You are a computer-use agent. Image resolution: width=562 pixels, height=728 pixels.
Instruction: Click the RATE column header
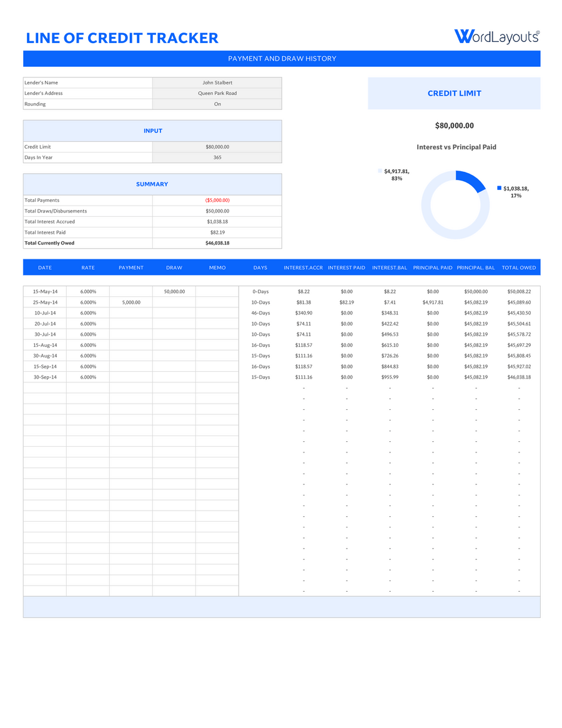(x=87, y=267)
